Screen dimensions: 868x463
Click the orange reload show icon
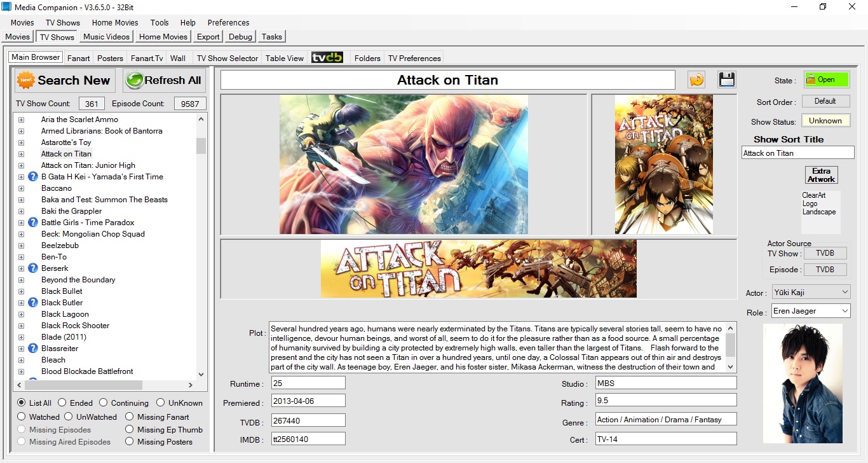coord(696,79)
